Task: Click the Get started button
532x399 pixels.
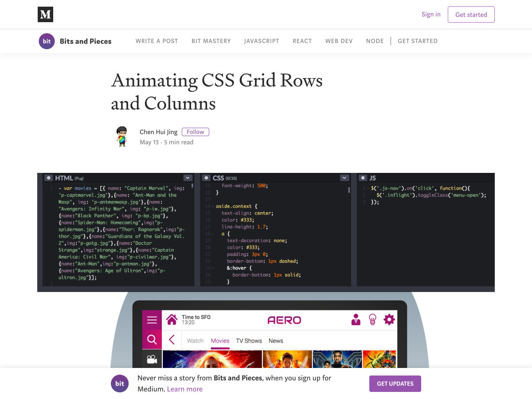Action: point(471,15)
